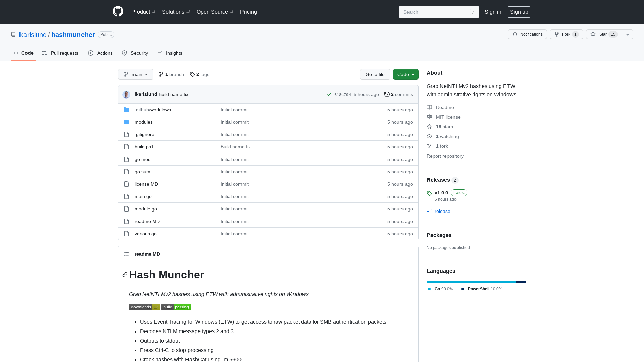This screenshot has width=644, height=362.
Task: Click the Go segment of languages bar
Action: [x=471, y=282]
